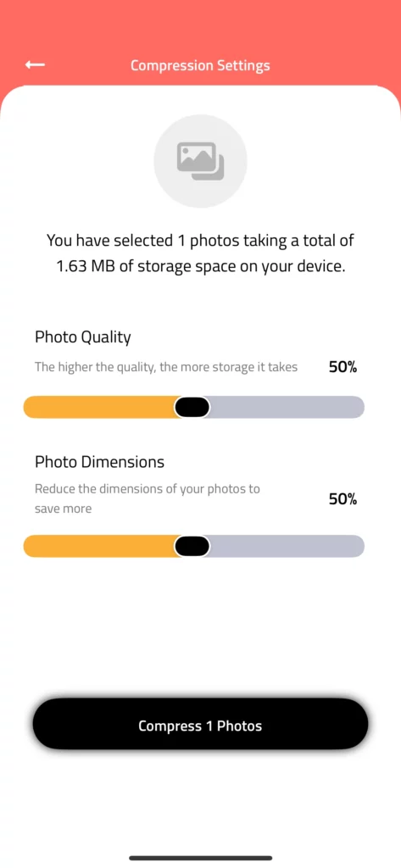Tap the 'Reduce the dimensions' description text
401x868 pixels.
[148, 498]
